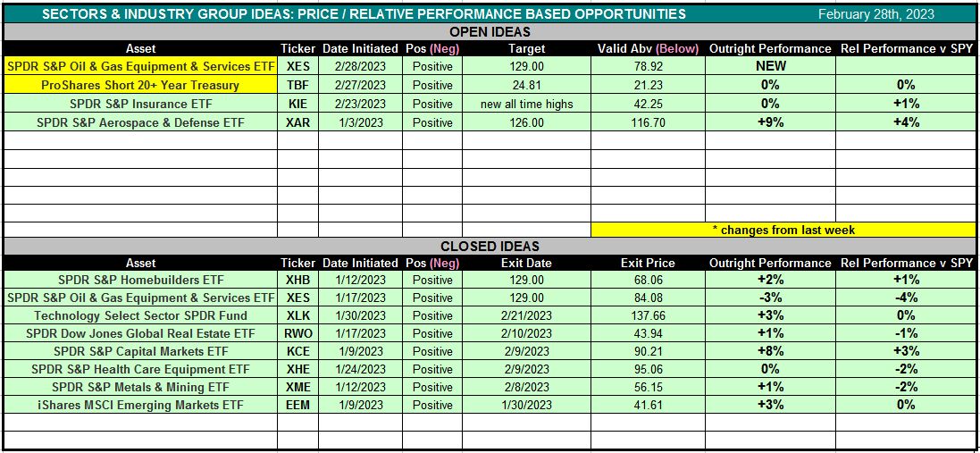Image resolution: width=980 pixels, height=453 pixels.
Task: Select the NEW outright performance cell
Action: coord(771,66)
